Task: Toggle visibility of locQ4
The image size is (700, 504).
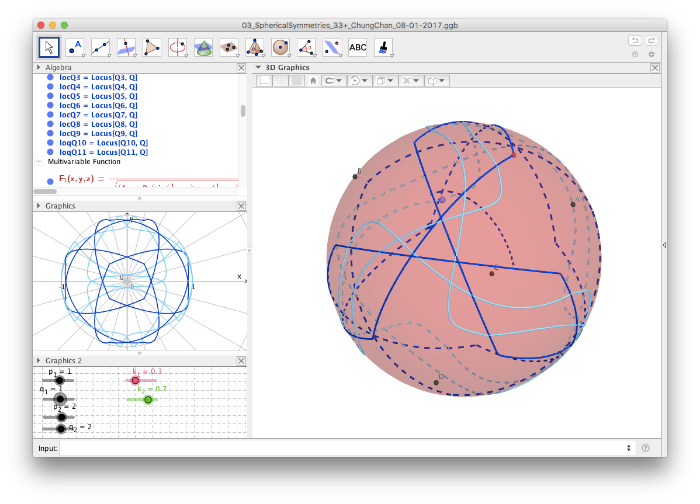Action: pyautogui.click(x=50, y=87)
